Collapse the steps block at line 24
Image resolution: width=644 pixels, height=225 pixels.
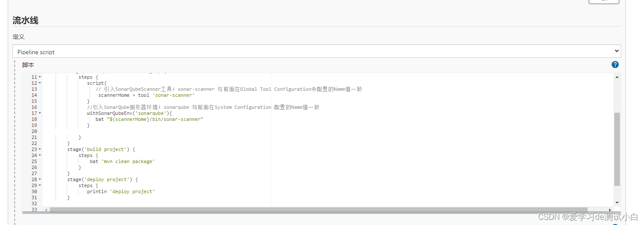[x=40, y=155]
